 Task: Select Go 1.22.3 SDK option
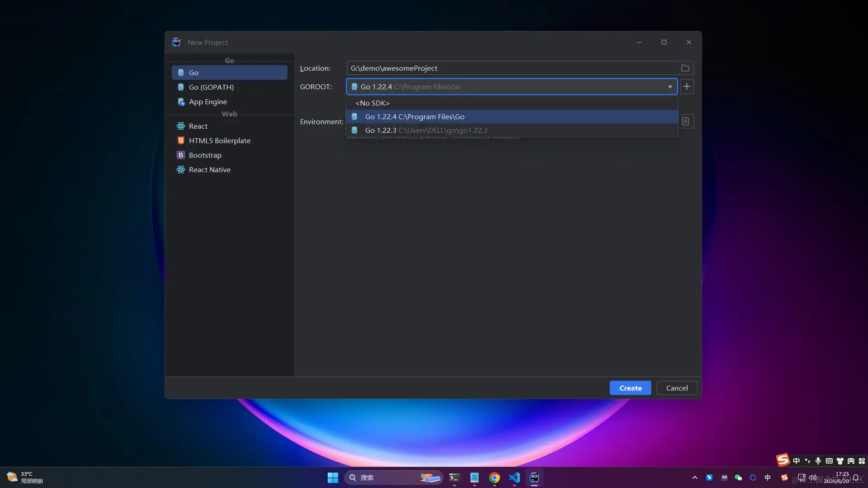click(x=512, y=130)
